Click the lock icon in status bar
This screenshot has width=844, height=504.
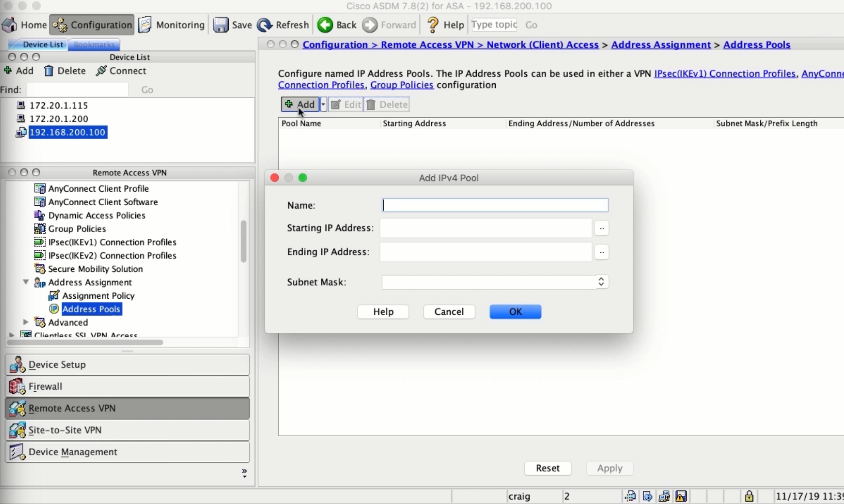pos(749,496)
